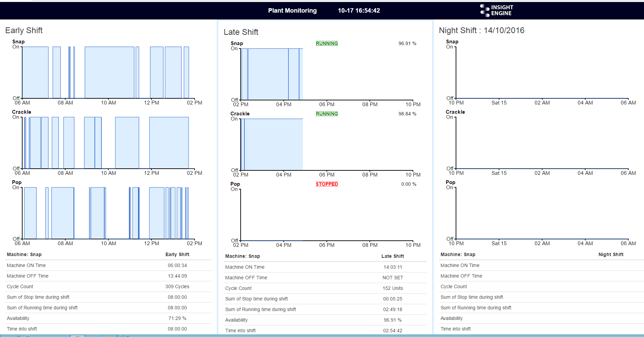
Task: Click the 98.84 % Crackle availability value
Action: (407, 114)
